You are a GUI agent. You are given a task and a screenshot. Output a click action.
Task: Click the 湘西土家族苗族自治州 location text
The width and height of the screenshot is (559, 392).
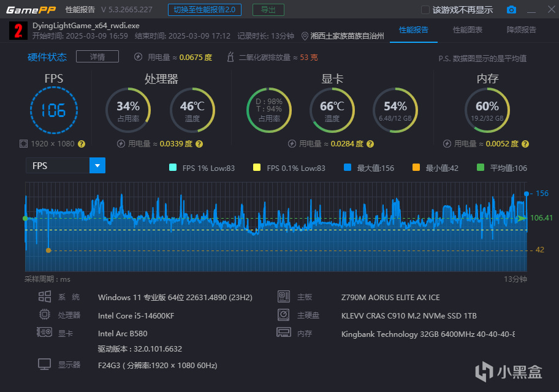click(x=348, y=36)
